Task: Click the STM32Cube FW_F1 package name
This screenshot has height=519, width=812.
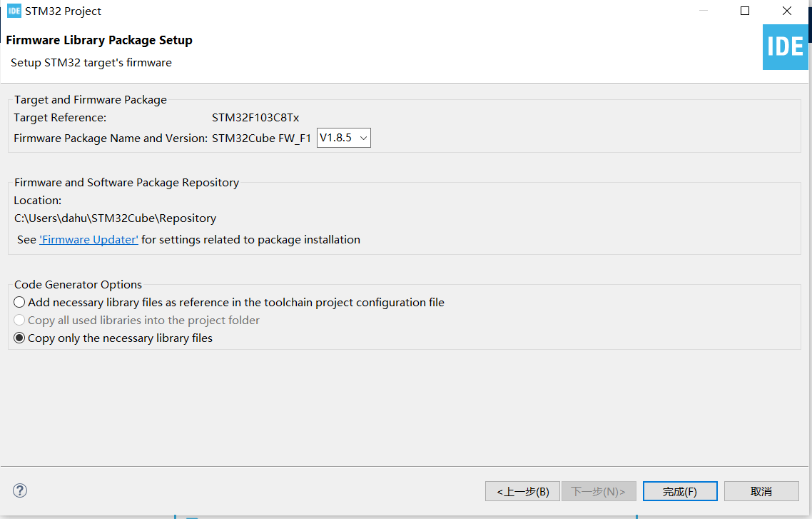Action: [x=262, y=138]
